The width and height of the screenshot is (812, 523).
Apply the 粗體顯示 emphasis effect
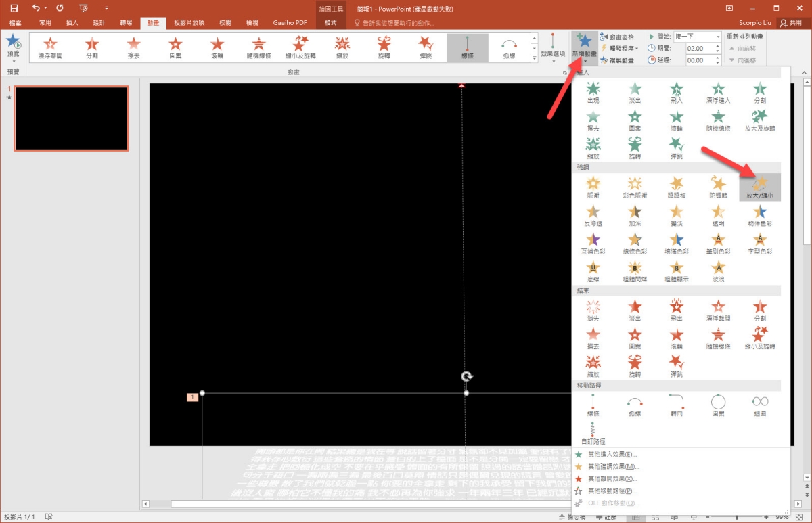(x=677, y=271)
